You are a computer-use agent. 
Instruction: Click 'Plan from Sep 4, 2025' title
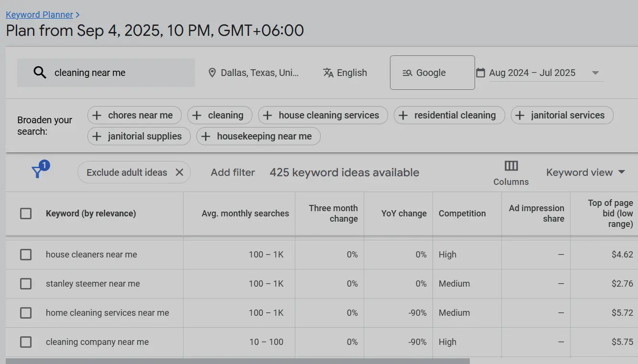[x=155, y=31]
